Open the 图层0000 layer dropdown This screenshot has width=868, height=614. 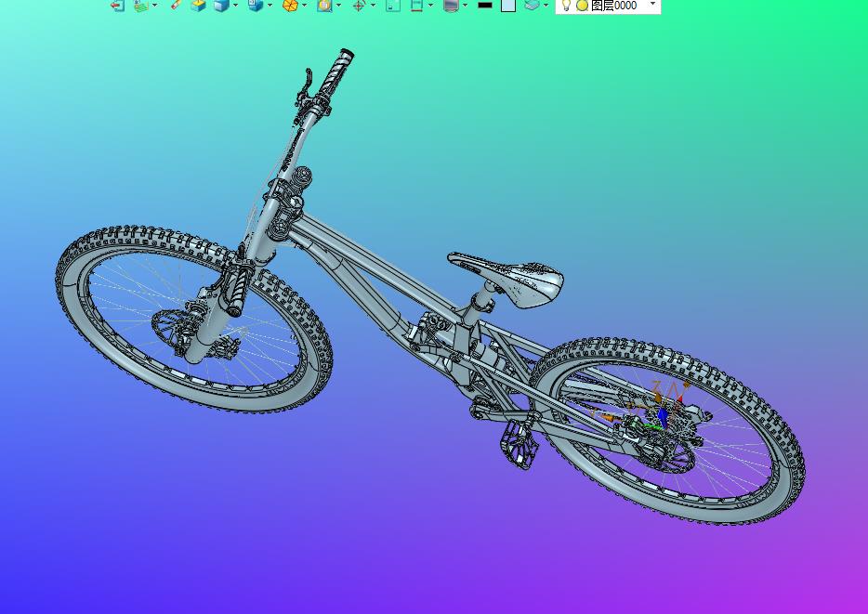point(652,5)
